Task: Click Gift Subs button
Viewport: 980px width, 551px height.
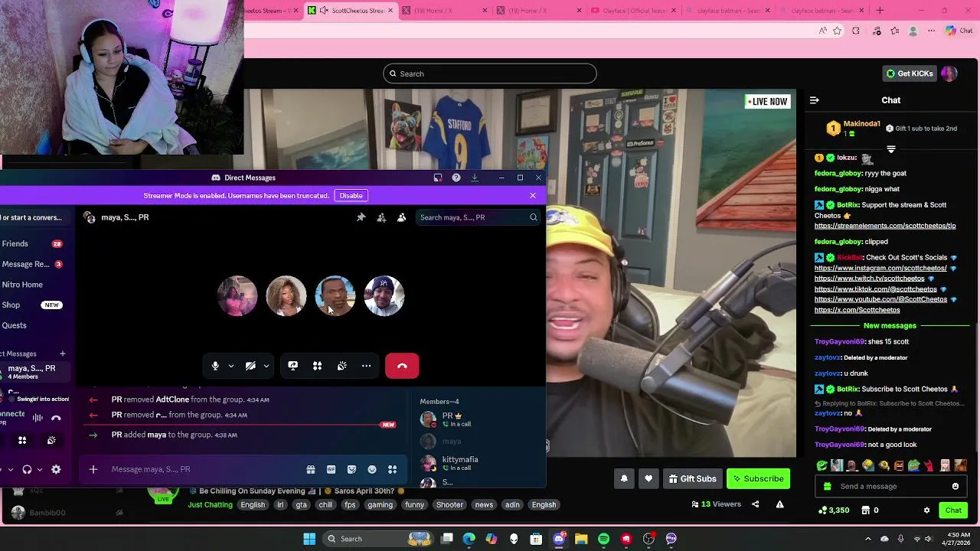Action: click(692, 479)
